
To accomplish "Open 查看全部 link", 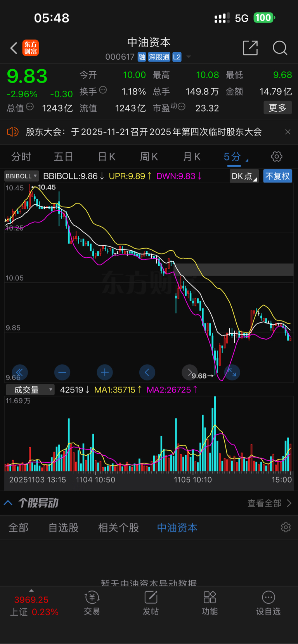I will click(269, 503).
